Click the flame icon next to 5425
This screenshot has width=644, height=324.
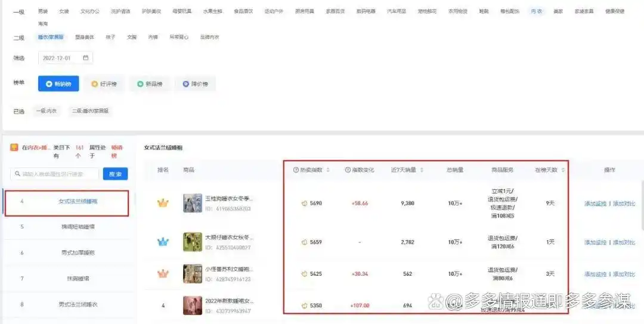pyautogui.click(x=304, y=274)
